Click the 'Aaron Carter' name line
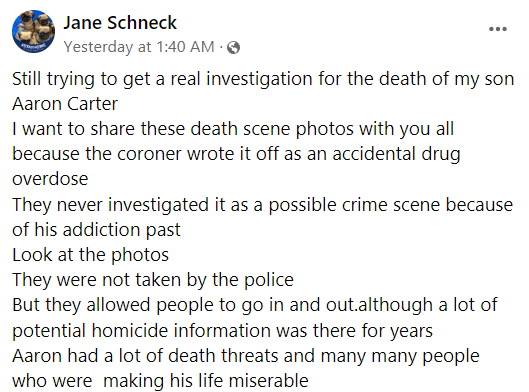Viewport: 529px width, 392px height. click(x=65, y=104)
